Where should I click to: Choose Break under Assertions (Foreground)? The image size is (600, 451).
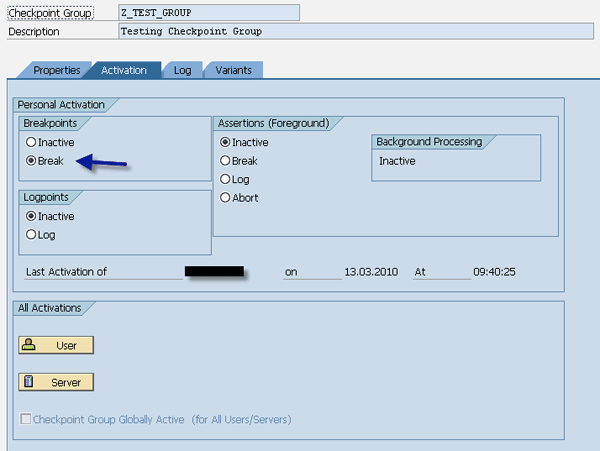(x=226, y=160)
